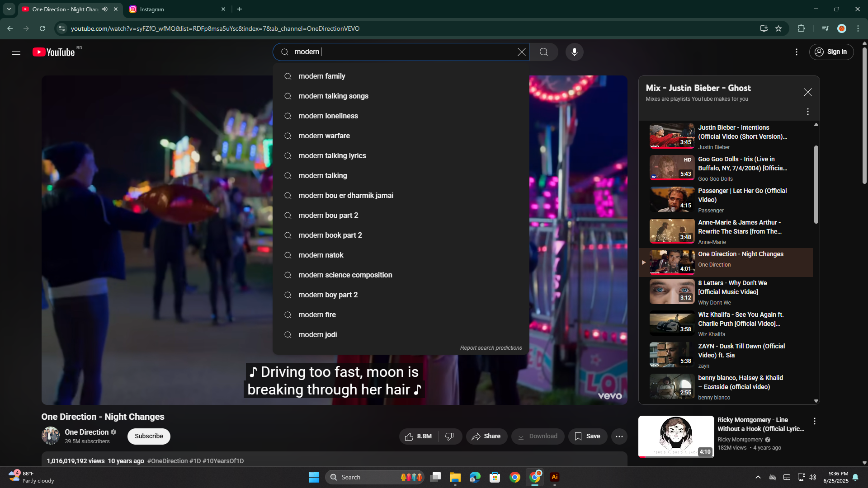Open options for Ricky Montgomery video

pos(814,421)
